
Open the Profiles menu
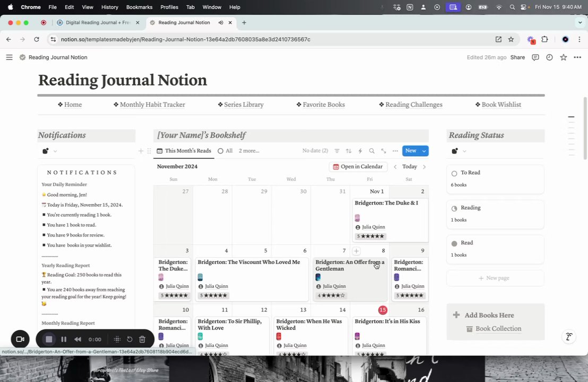(x=169, y=7)
